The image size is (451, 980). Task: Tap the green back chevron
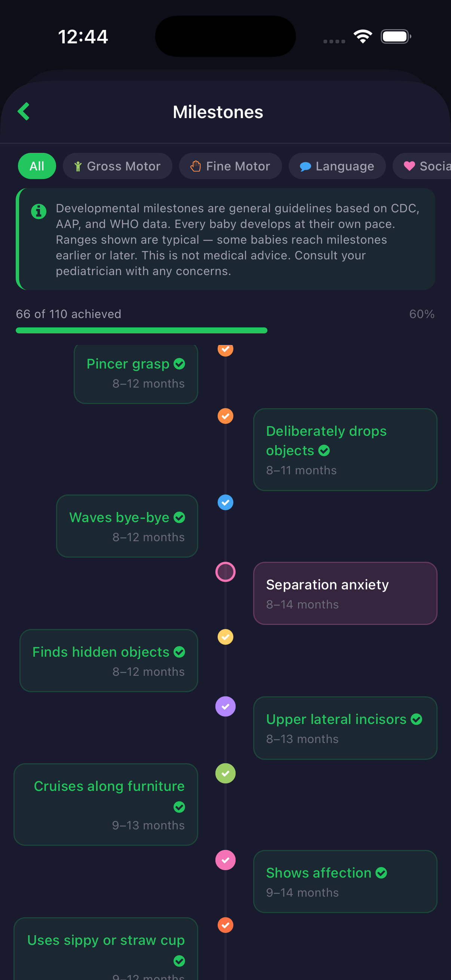24,111
